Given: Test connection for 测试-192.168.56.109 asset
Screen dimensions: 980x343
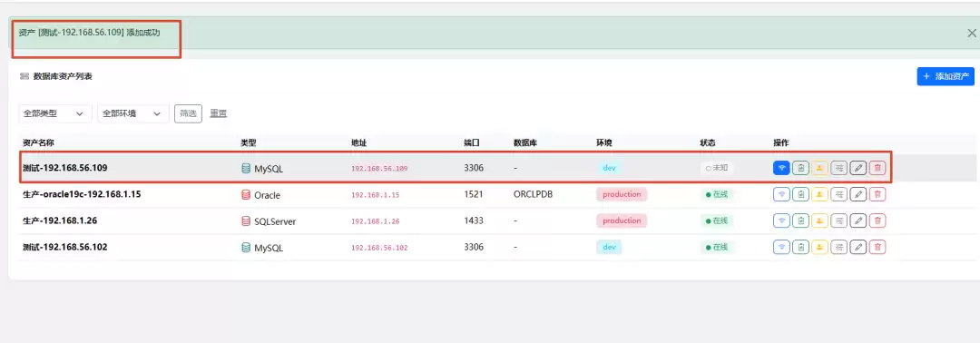Looking at the screenshot, I should tap(781, 168).
